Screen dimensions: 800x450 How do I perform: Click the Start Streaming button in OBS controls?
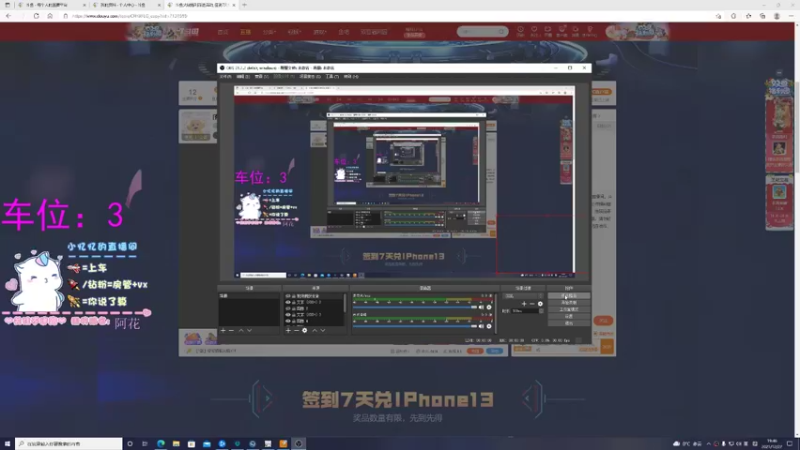click(569, 296)
